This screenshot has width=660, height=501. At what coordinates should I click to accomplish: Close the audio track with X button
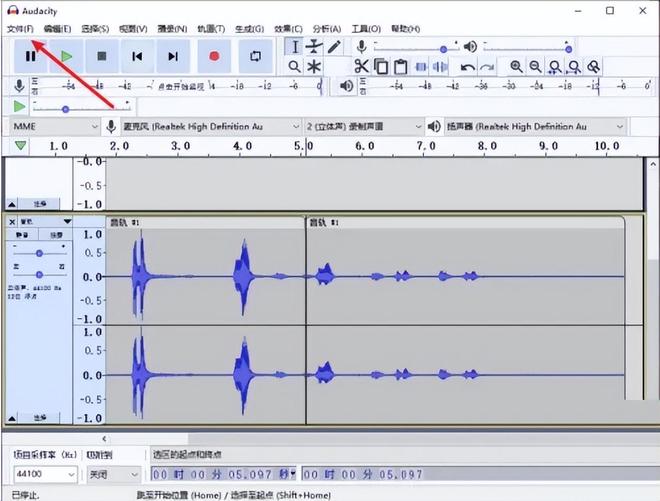[x=12, y=221]
